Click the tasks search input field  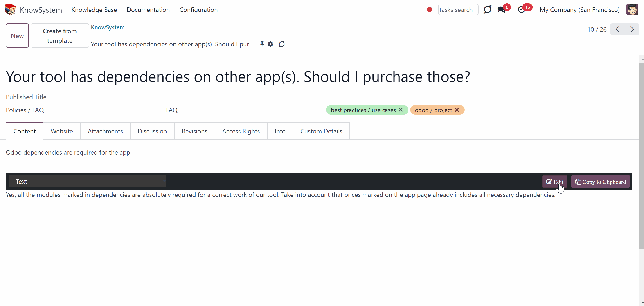click(x=458, y=9)
